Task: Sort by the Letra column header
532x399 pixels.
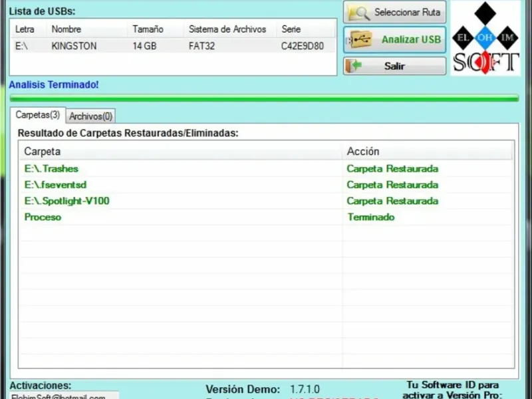Action: 28,29
